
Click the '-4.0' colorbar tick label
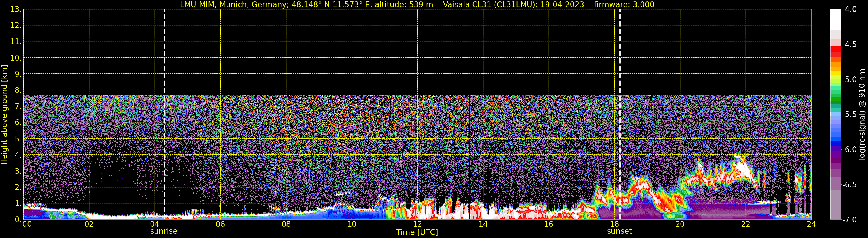click(x=849, y=10)
